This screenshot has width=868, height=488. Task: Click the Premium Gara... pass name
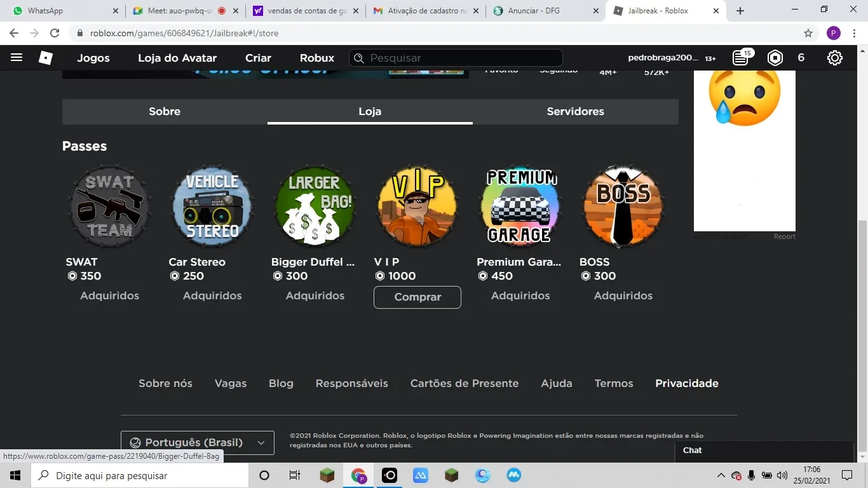[519, 262]
